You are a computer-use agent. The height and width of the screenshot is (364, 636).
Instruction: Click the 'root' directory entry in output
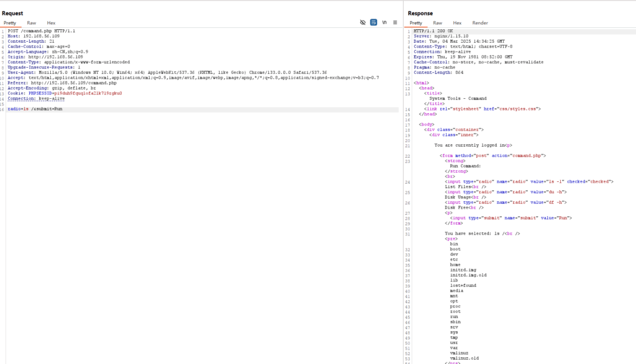tap(455, 312)
